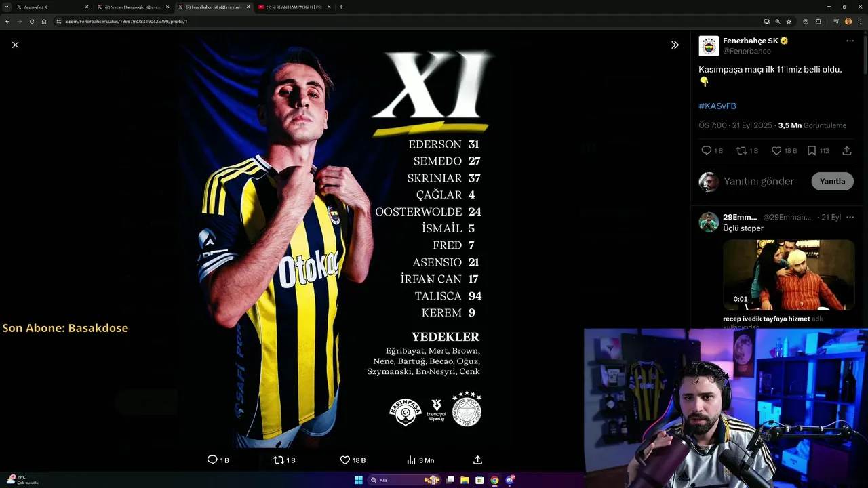
Task: Click the zoom magnifier icon in address bar
Action: click(x=778, y=22)
